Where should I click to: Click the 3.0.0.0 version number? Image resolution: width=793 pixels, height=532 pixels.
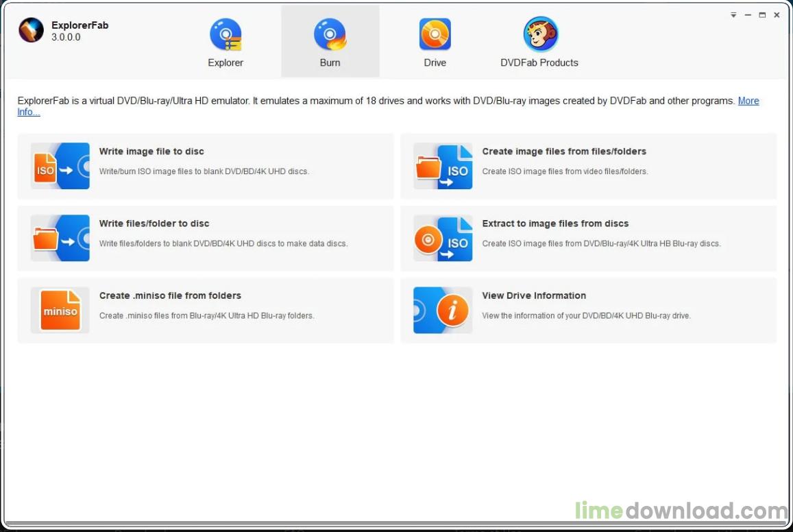(x=66, y=37)
